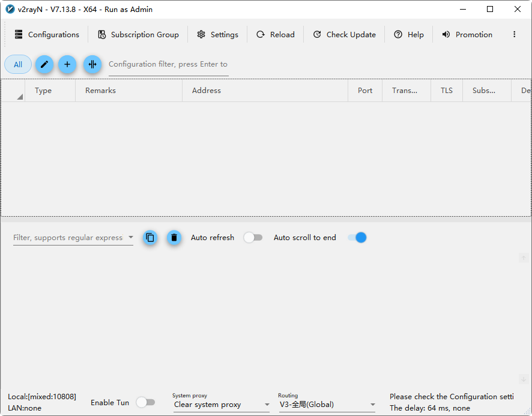
Task: Open the Help menu
Action: 409,35
